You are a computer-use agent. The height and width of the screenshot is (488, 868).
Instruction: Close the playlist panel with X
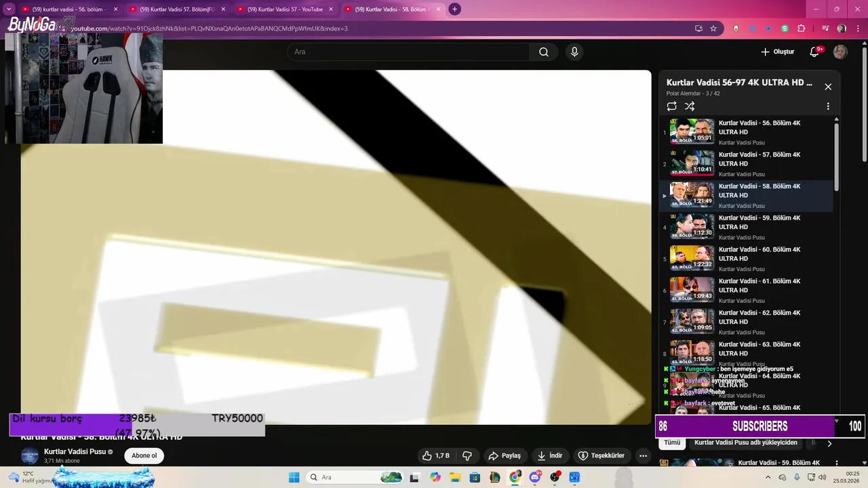tap(828, 87)
